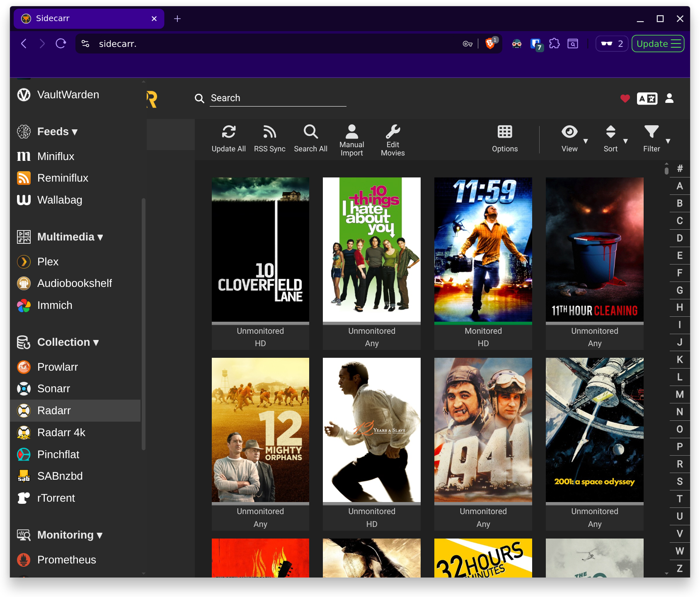Click the movie Search input field
The height and width of the screenshot is (597, 700).
click(x=278, y=98)
